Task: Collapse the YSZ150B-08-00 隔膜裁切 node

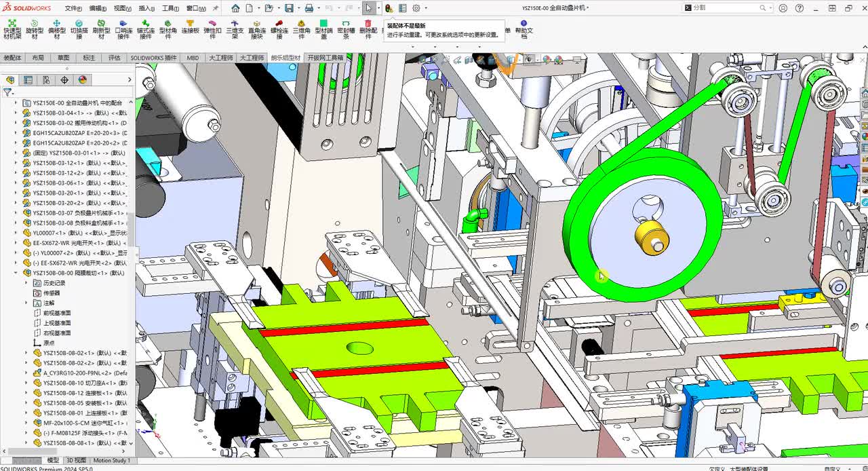Action: 17,273
